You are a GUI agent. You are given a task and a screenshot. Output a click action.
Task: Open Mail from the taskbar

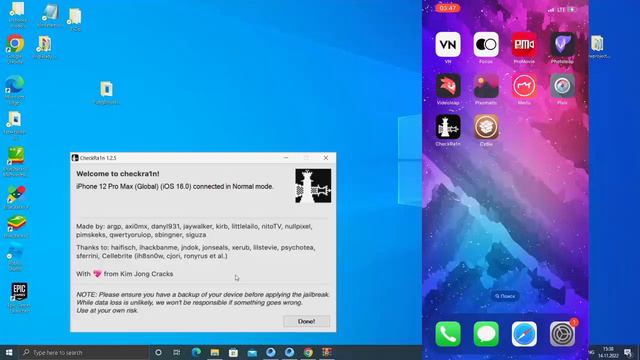(252, 352)
